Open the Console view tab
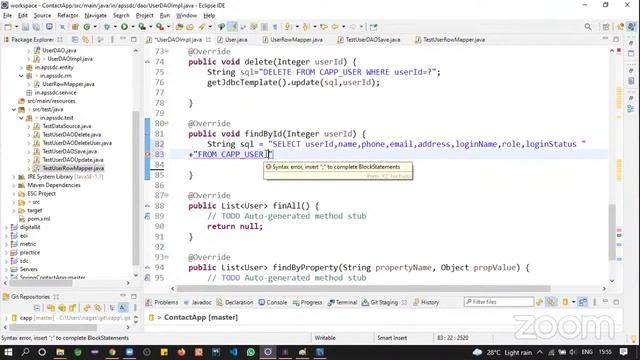This screenshot has width=640, height=360. (273, 302)
